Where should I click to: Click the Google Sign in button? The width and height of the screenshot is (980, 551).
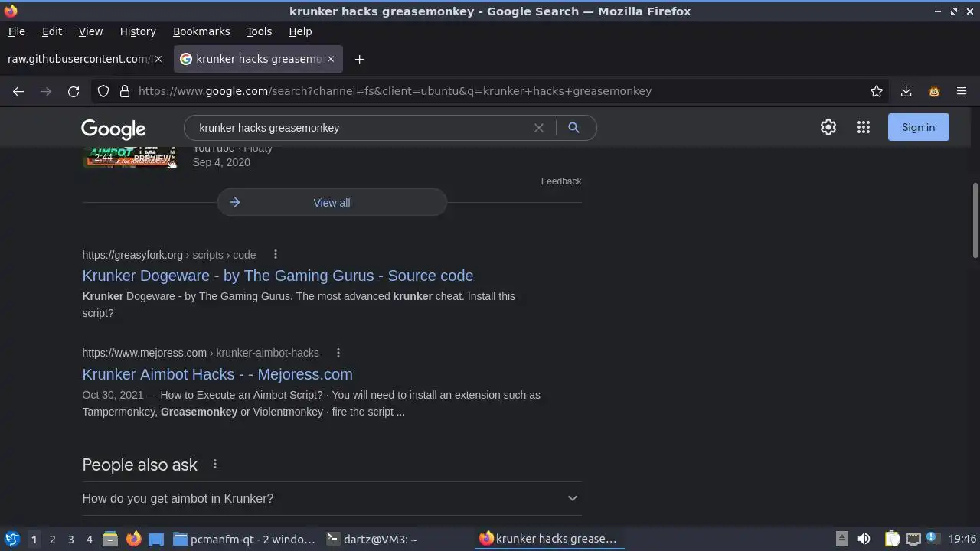pyautogui.click(x=918, y=127)
